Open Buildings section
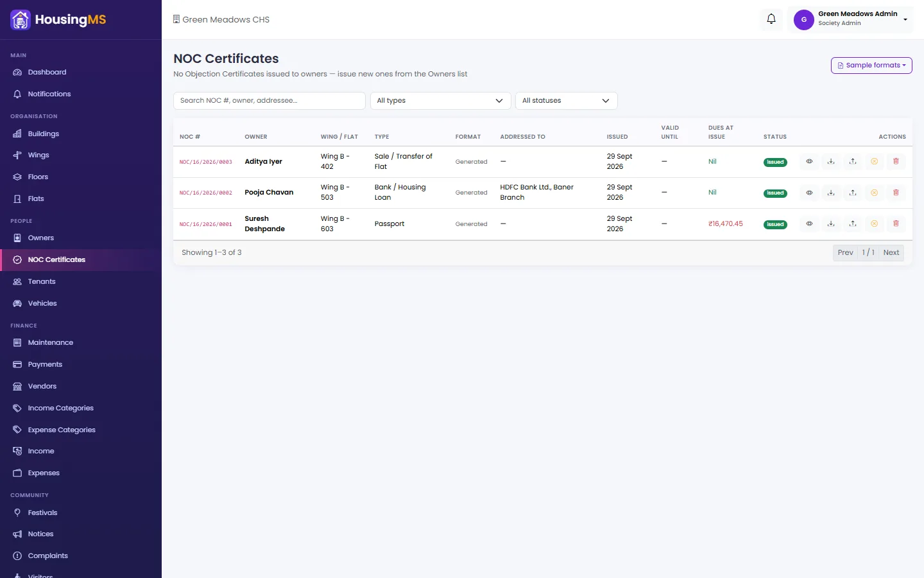This screenshot has width=924, height=578. click(x=81, y=134)
